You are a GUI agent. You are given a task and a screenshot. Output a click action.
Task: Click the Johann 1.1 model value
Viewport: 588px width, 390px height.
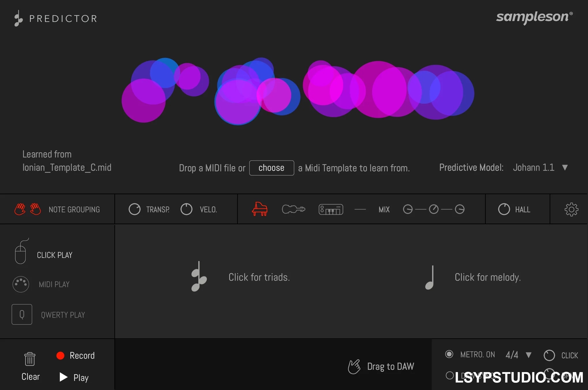point(534,168)
